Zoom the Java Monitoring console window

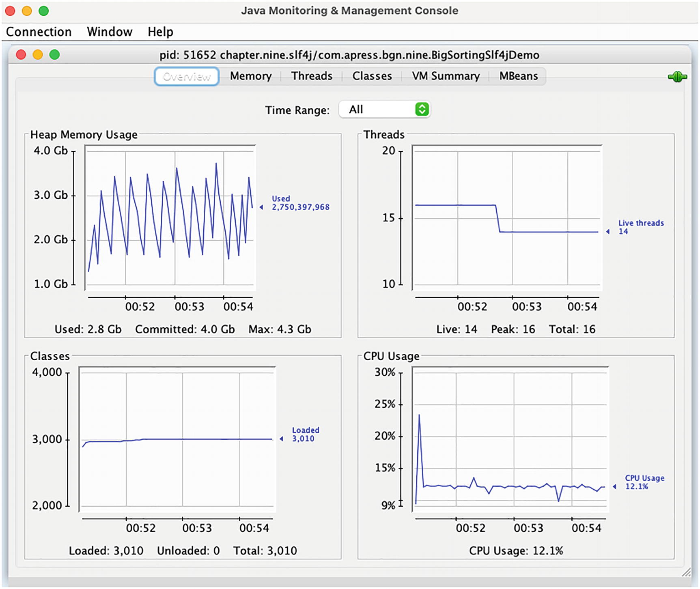click(x=43, y=11)
